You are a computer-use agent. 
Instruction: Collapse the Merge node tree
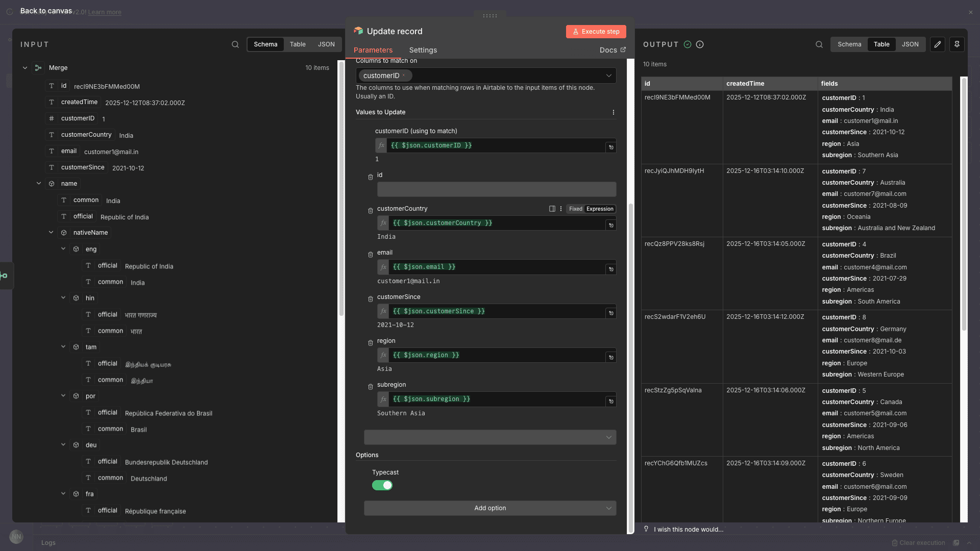25,68
